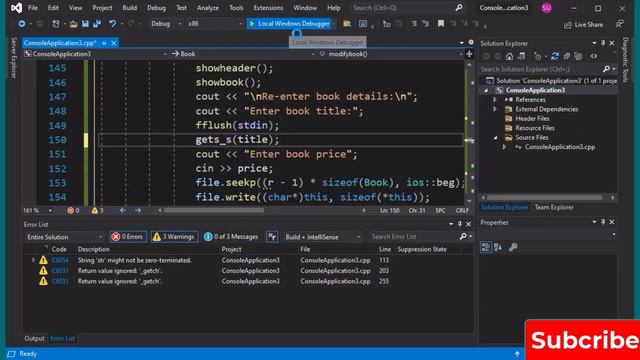Expand the C6054 warning row

(33, 260)
